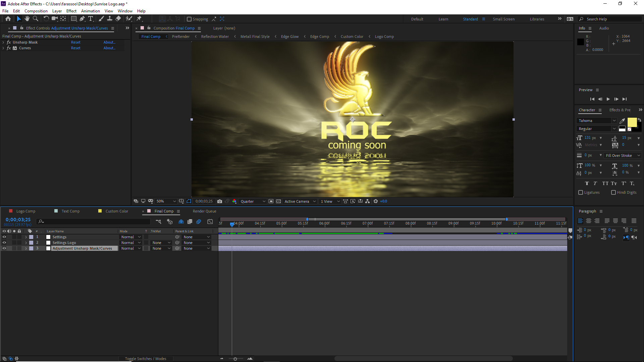Expand the Unsharp Mask effect settings

click(x=4, y=43)
